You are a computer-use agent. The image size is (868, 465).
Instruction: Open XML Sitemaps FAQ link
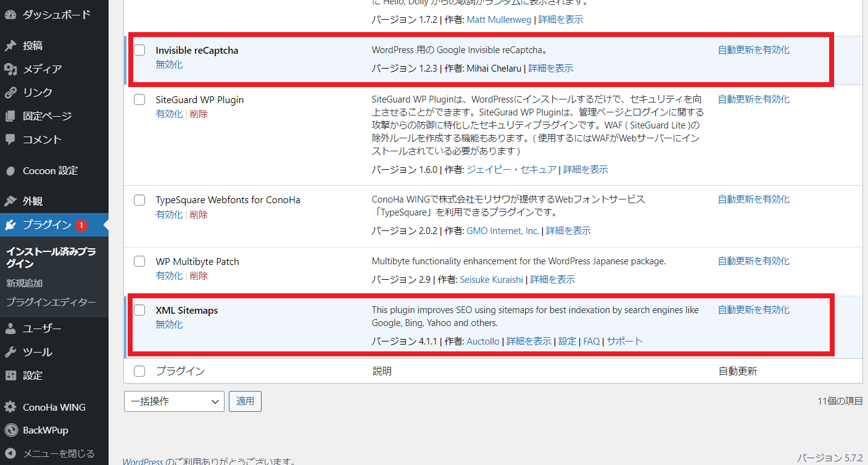coord(591,341)
